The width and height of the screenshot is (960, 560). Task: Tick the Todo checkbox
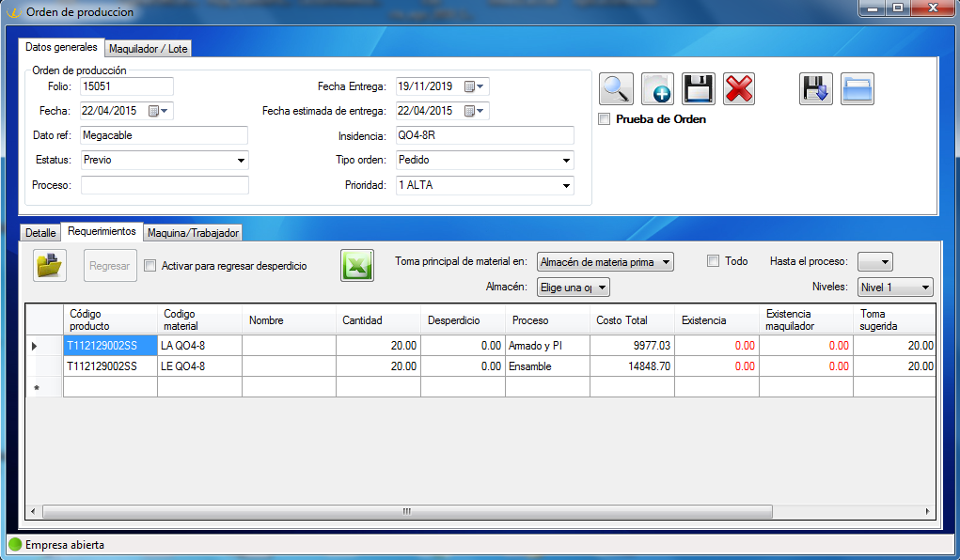point(713,261)
